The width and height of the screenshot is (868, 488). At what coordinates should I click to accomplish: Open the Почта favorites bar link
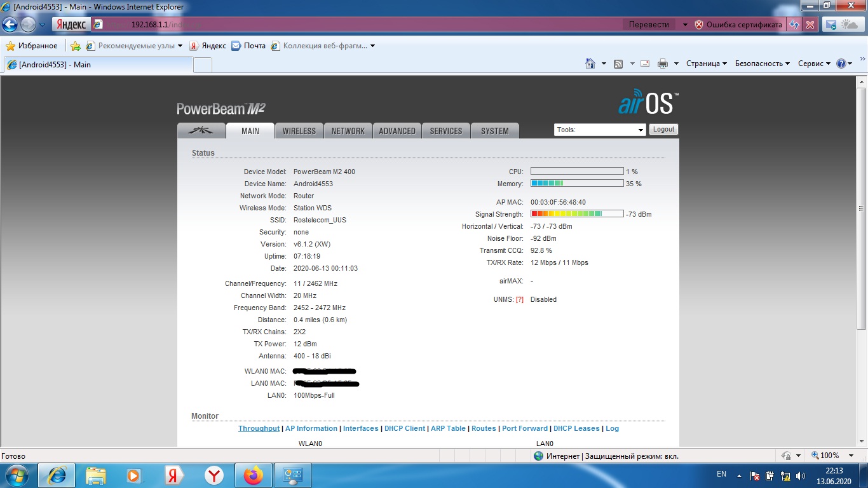click(248, 46)
